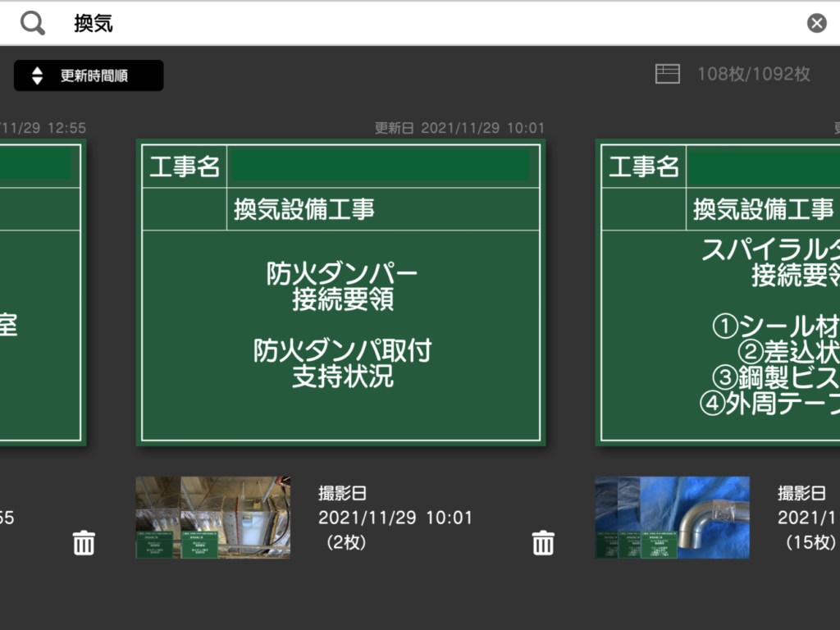
Task: Click the 108枚/1092枚 photo count text
Action: pyautogui.click(x=753, y=74)
